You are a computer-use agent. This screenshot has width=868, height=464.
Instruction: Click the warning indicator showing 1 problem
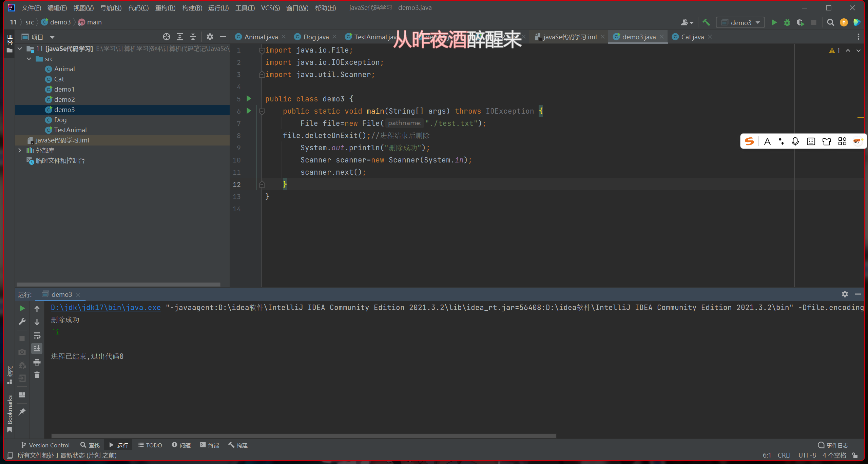(x=835, y=51)
